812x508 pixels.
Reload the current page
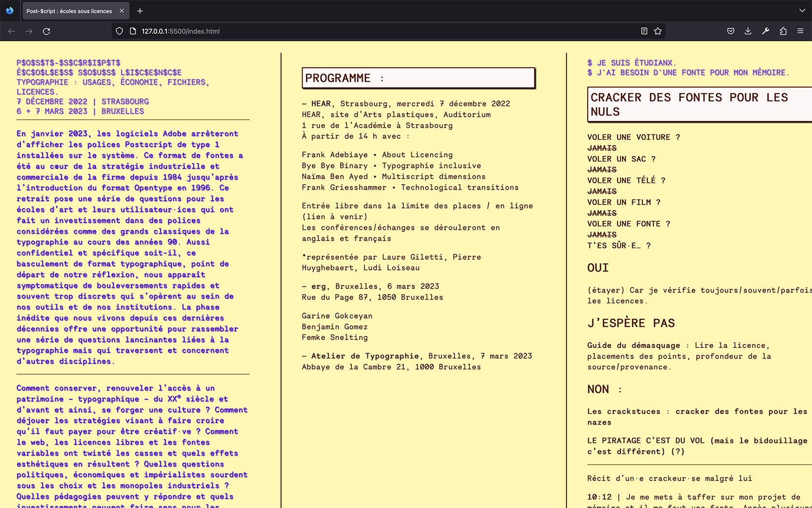(x=46, y=31)
